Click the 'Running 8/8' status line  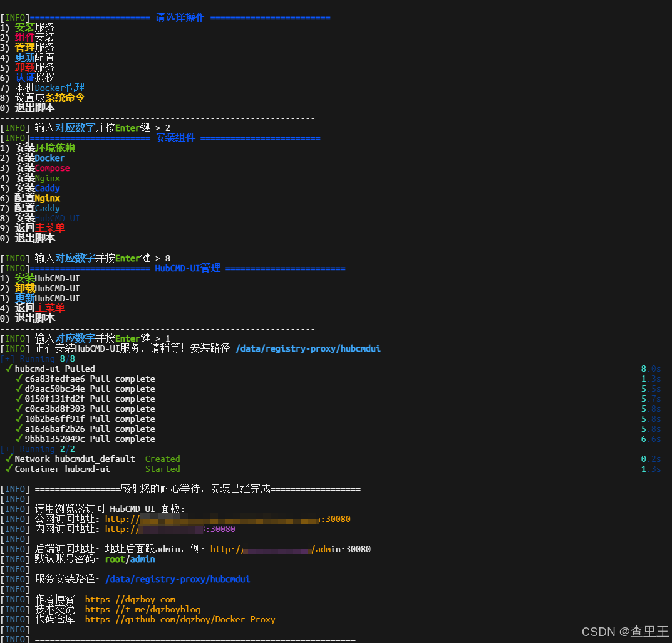click(x=38, y=358)
